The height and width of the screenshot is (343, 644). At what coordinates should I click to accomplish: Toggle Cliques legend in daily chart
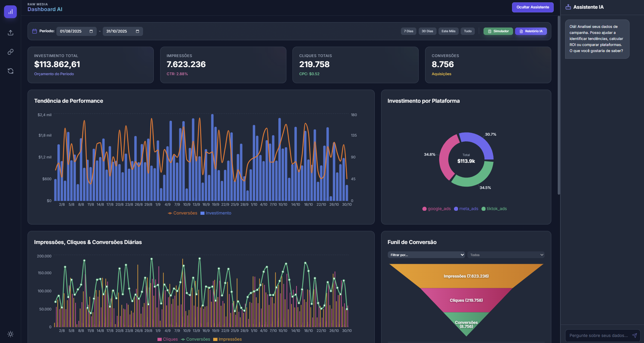[168, 339]
